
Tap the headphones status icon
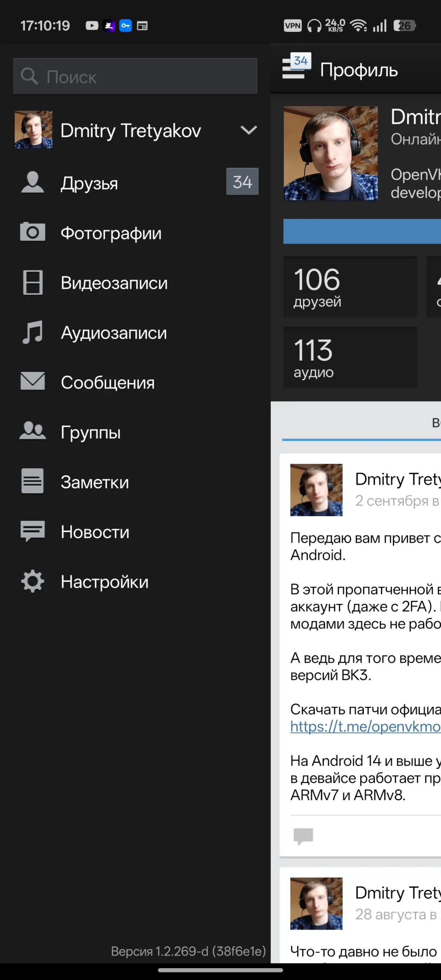(314, 26)
